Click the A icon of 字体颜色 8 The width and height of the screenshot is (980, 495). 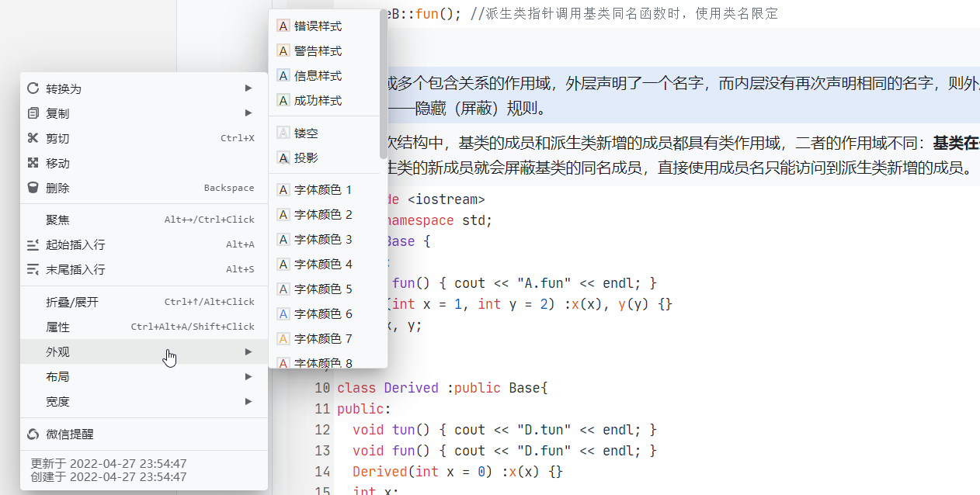(283, 362)
